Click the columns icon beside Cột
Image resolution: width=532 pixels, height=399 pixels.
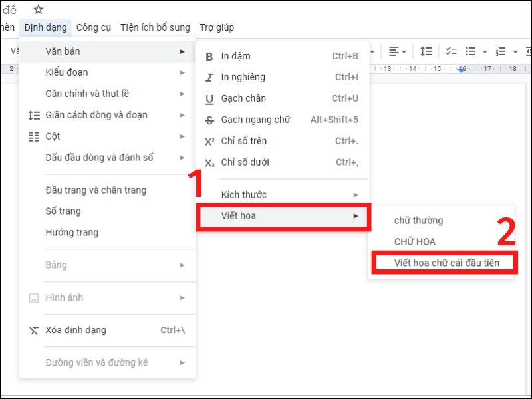click(34, 137)
